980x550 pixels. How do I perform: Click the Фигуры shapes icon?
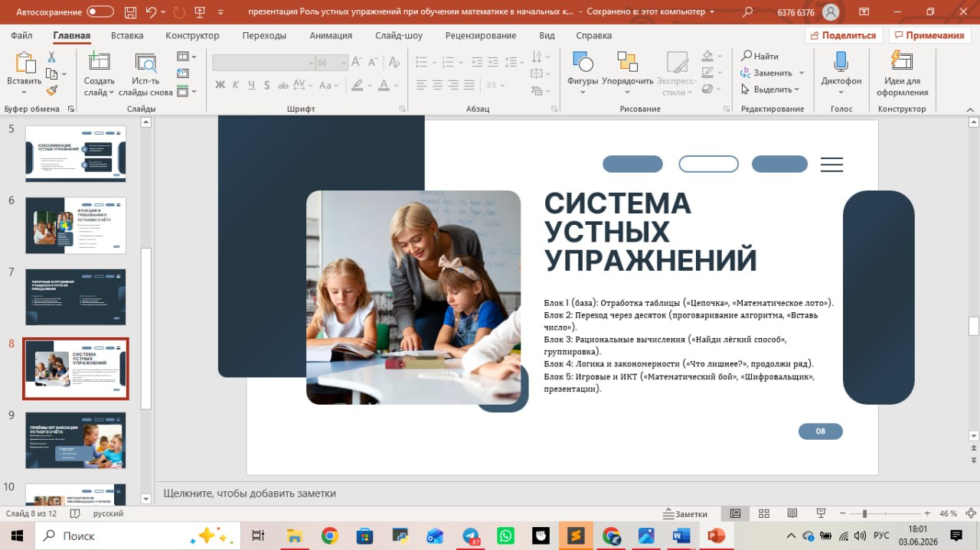click(583, 63)
